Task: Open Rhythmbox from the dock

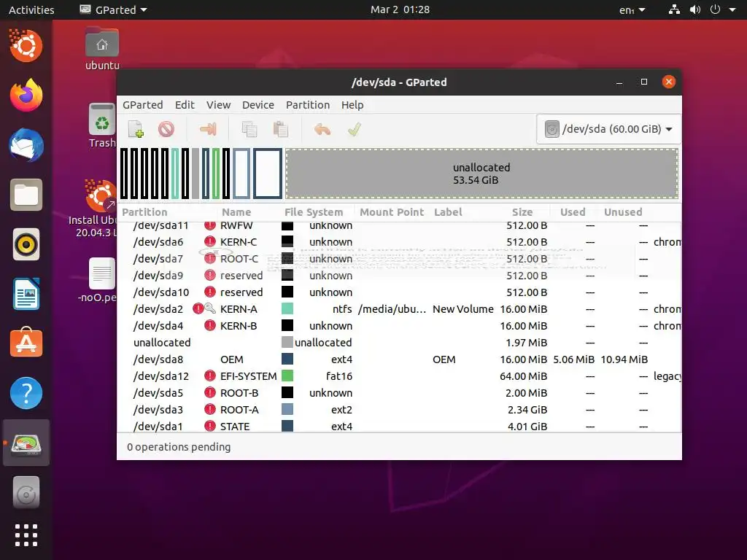Action: [26, 245]
